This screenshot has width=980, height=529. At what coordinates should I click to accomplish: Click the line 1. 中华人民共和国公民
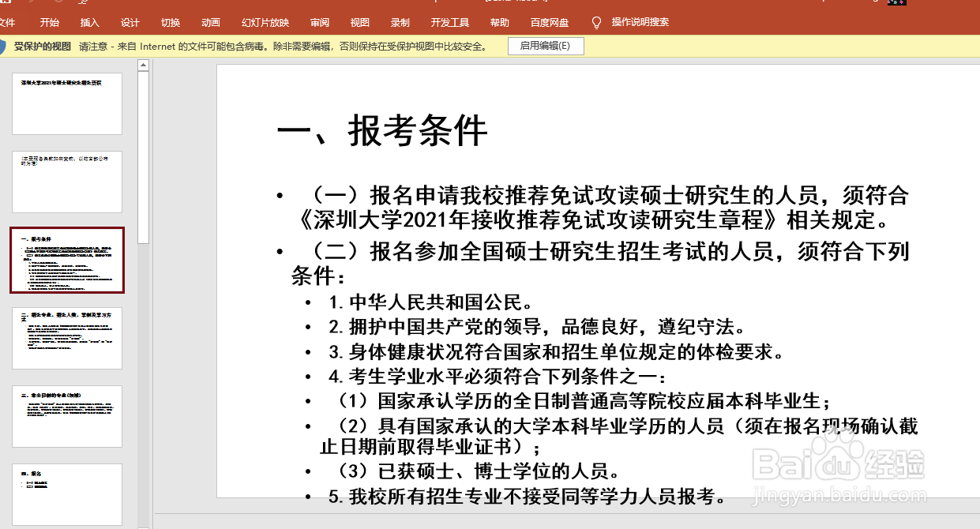click(x=431, y=302)
